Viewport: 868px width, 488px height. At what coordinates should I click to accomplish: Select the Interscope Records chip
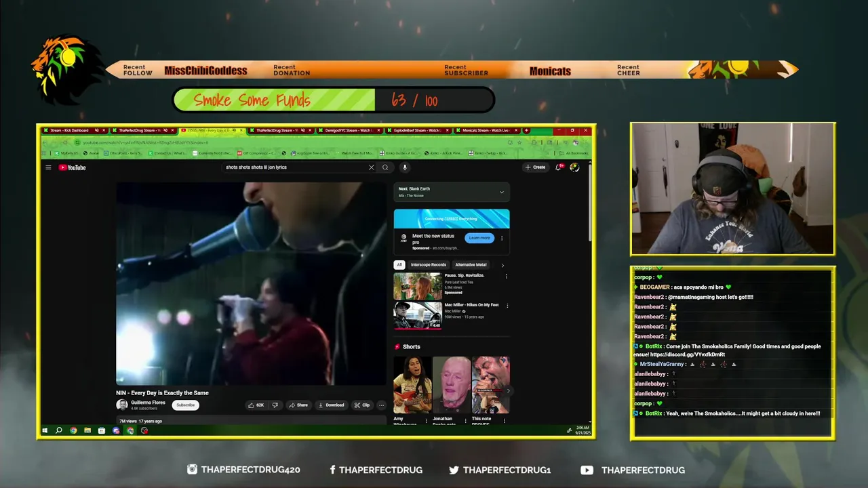[429, 265]
